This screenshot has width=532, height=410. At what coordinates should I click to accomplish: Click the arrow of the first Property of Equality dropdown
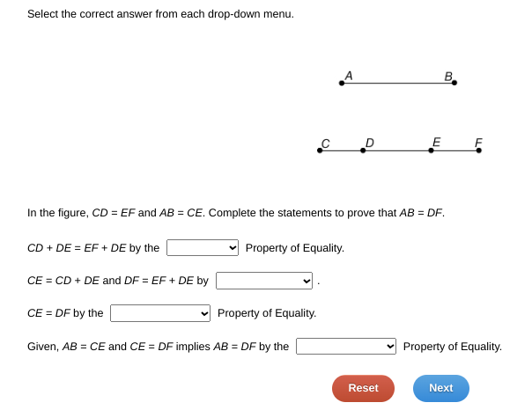click(x=233, y=248)
